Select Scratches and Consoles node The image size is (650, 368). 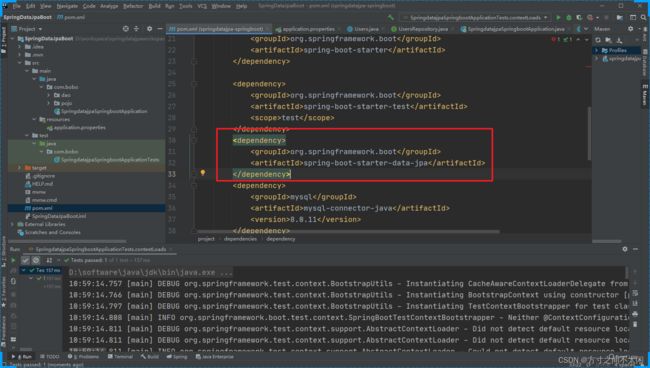tap(49, 232)
